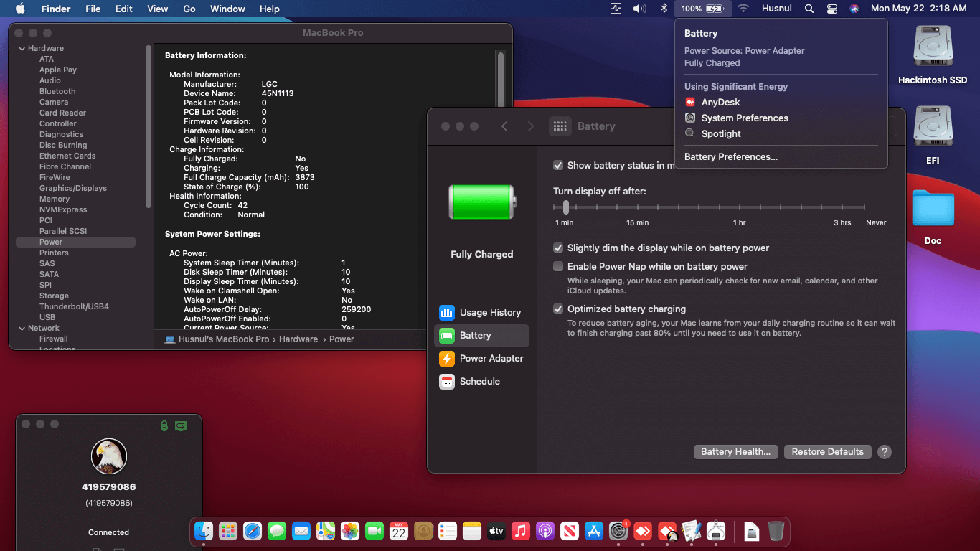Open the File menu
Image resolution: width=980 pixels, height=551 pixels.
93,9
